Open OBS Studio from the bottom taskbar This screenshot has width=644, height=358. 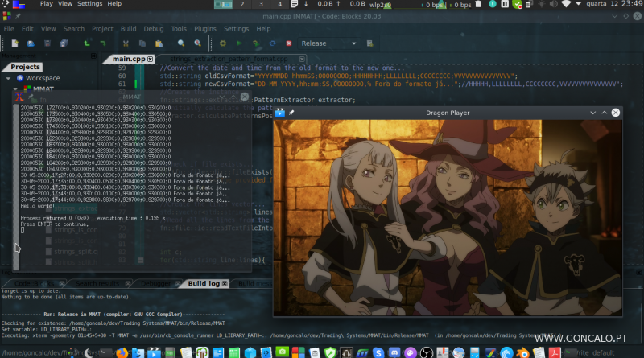[427, 352]
